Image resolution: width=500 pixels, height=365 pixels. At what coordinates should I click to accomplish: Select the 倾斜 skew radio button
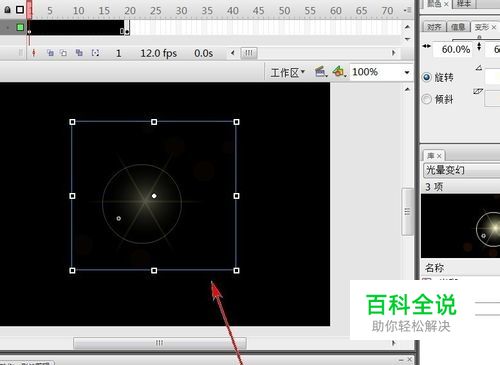(427, 99)
